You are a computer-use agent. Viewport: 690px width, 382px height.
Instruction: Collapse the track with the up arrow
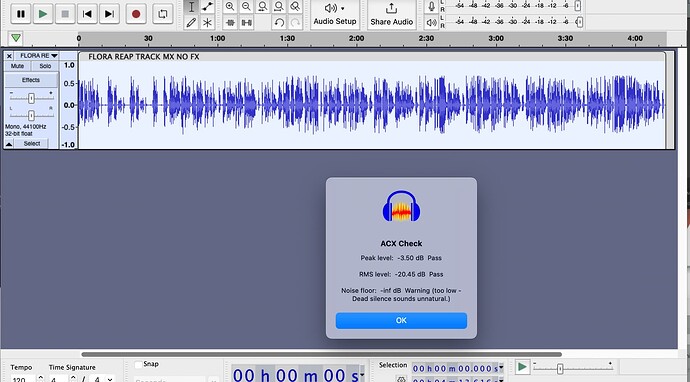pos(9,144)
